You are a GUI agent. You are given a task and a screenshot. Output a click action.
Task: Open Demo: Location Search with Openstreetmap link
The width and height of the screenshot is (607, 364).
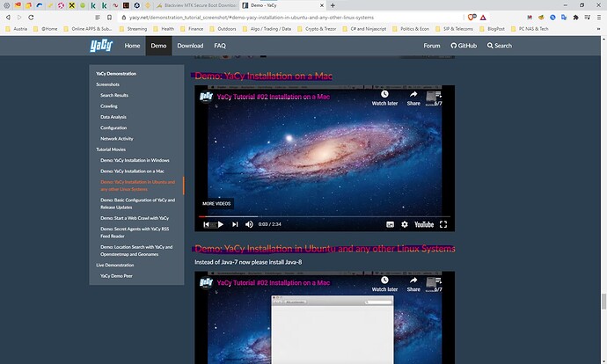(x=136, y=251)
